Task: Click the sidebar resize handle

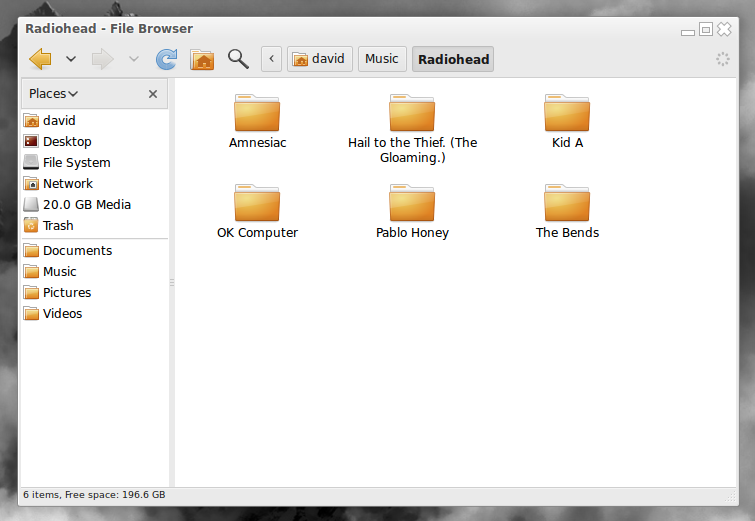Action: click(x=172, y=283)
